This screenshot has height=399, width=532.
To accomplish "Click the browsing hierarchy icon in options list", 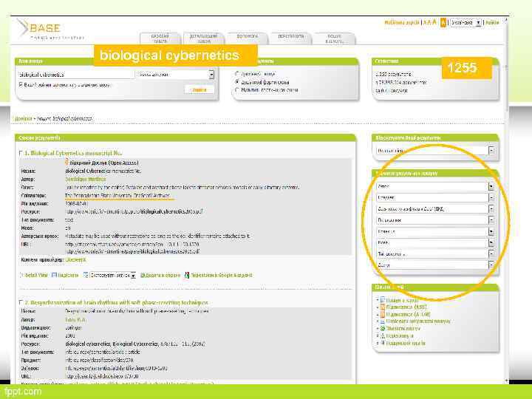I will [x=383, y=336].
